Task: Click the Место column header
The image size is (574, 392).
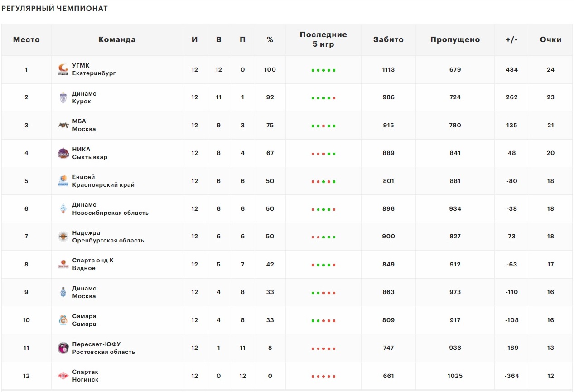Action: click(26, 39)
